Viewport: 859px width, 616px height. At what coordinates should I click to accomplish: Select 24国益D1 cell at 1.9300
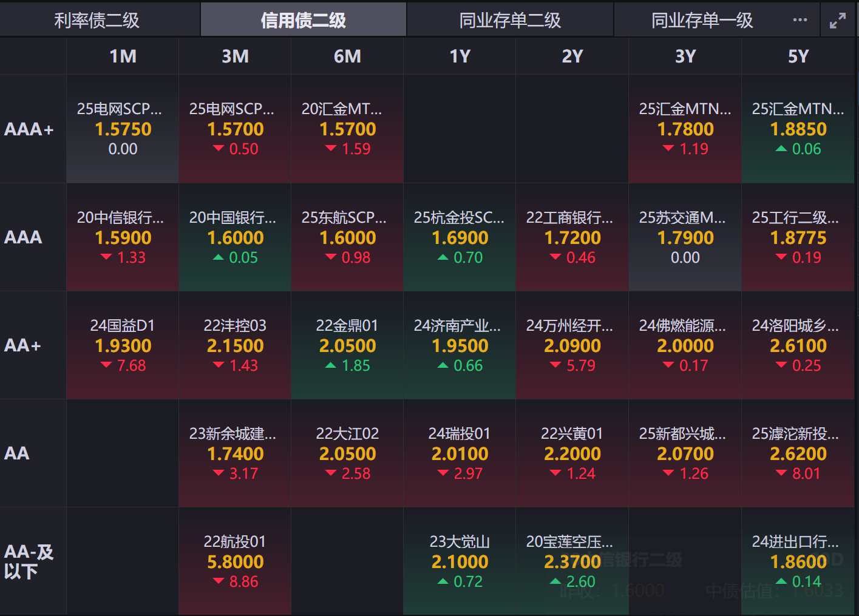(123, 345)
